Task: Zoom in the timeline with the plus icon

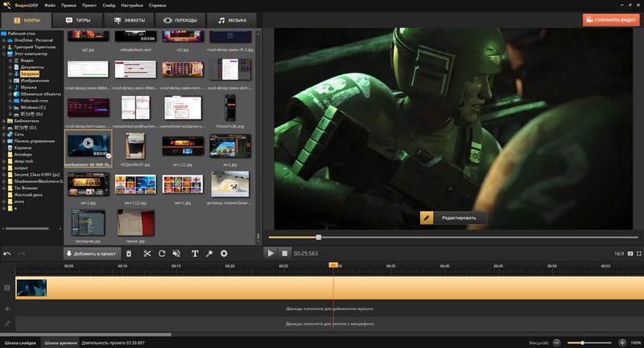Action: coord(622,342)
